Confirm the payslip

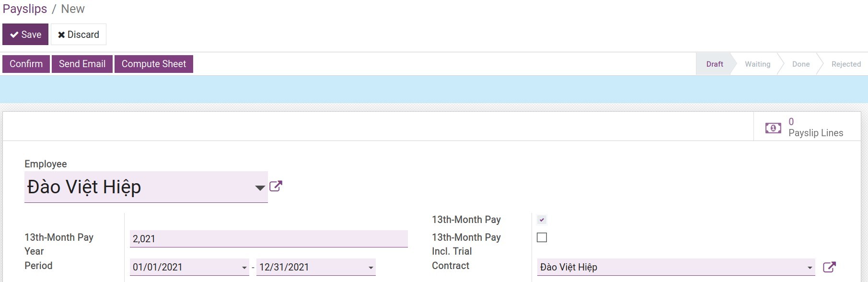(26, 63)
